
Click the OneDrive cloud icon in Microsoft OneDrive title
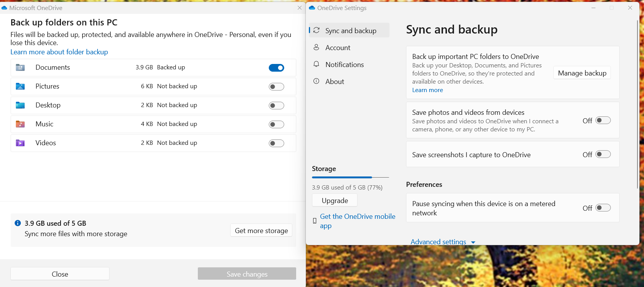[x=4, y=8]
